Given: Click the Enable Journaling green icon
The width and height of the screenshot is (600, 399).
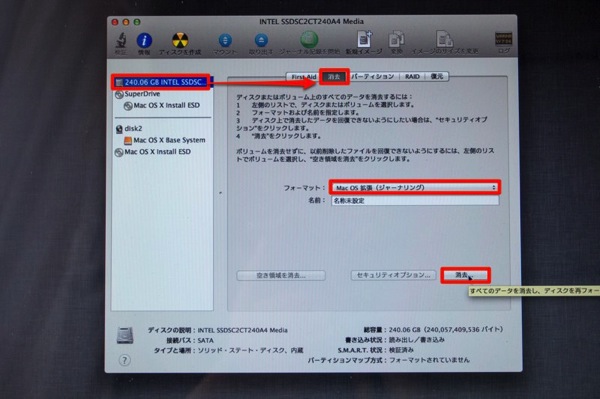Looking at the screenshot, I should pos(309,39).
